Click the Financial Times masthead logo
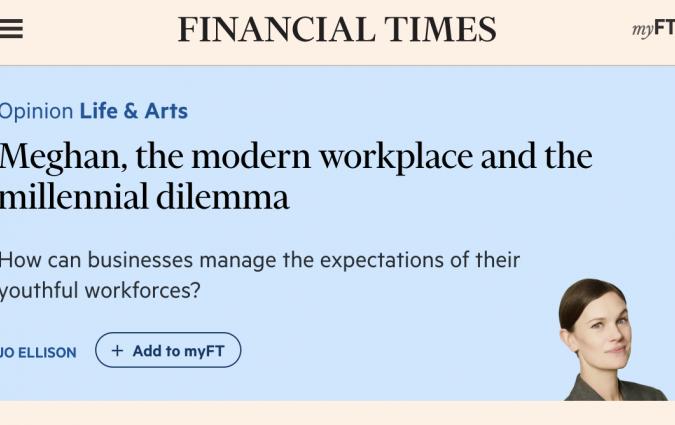Image resolution: width=675 pixels, height=425 pixels. pos(337,30)
